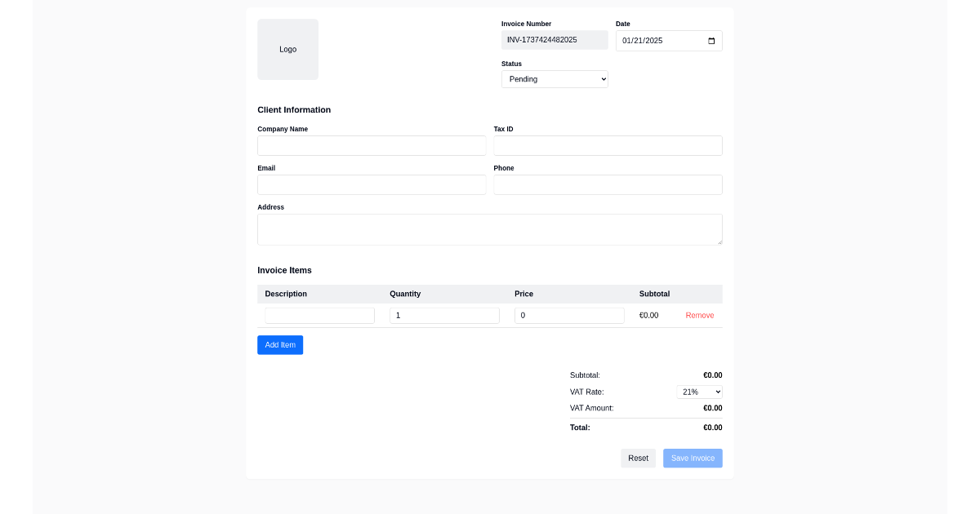Open the calendar icon in Date field
The width and height of the screenshot is (980, 514).
tap(710, 40)
